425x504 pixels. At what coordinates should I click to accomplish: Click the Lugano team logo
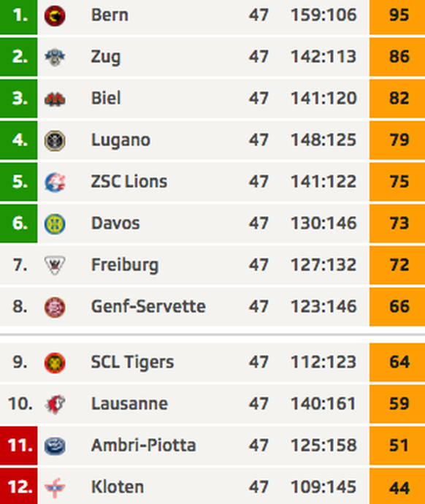55,140
